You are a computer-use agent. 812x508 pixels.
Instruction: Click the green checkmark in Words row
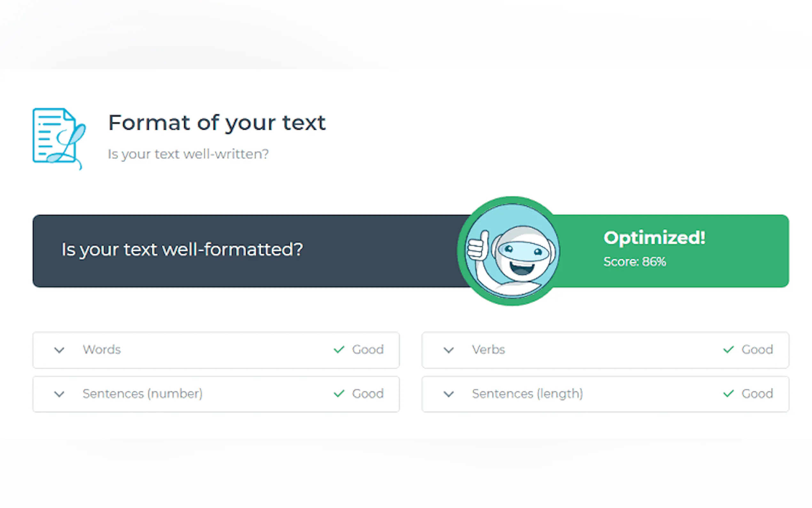339,350
